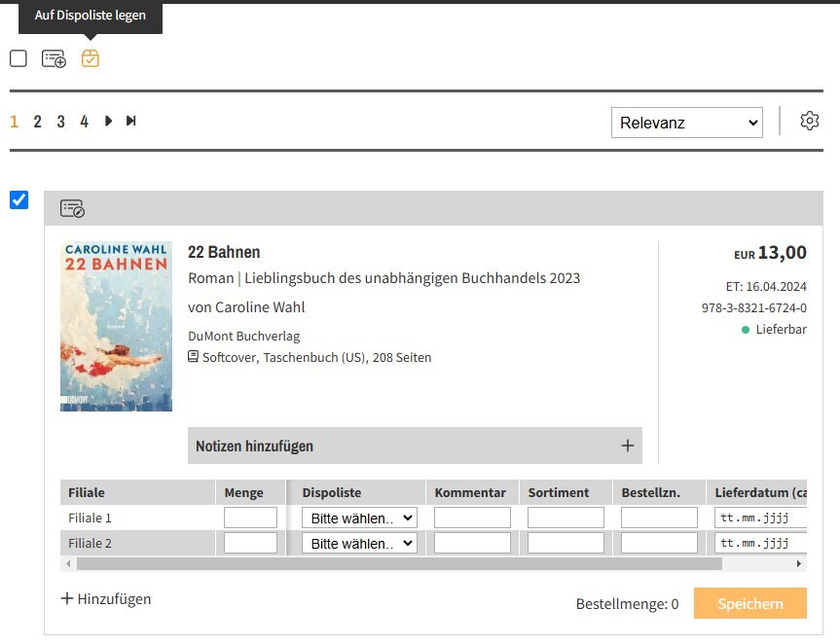Image resolution: width=840 pixels, height=643 pixels.
Task: Go to results page 4
Action: 84,122
